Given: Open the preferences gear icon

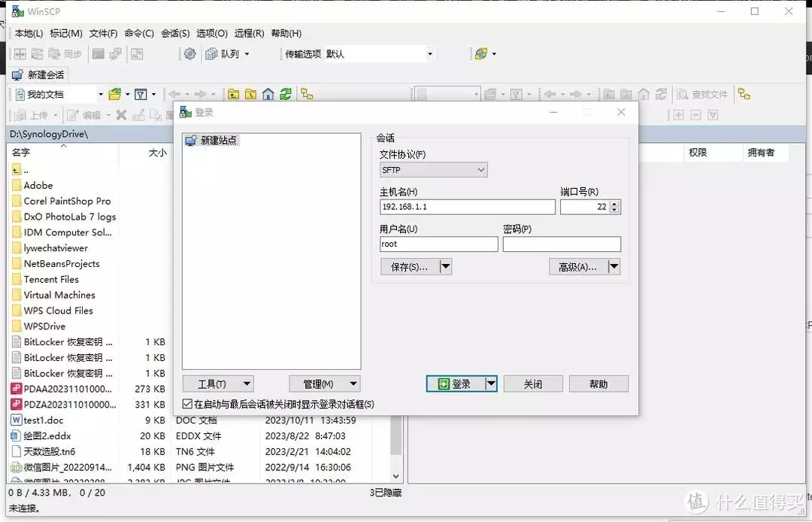Looking at the screenshot, I should pyautogui.click(x=189, y=54).
